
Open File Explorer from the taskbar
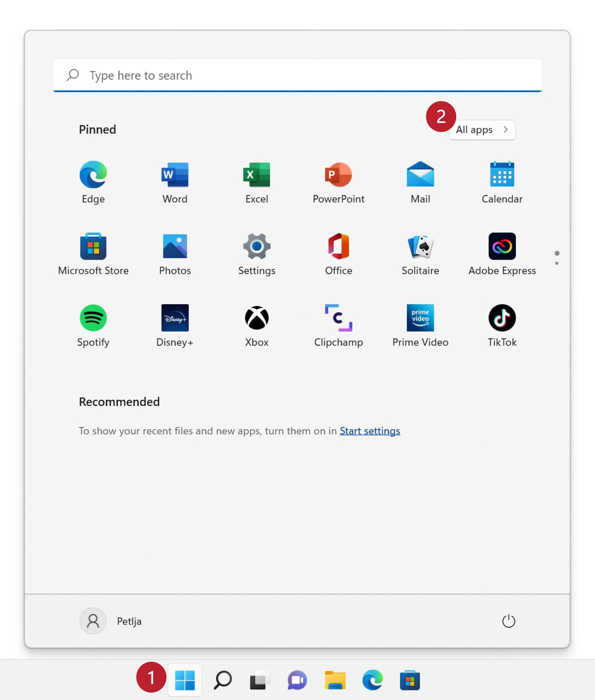(x=335, y=680)
